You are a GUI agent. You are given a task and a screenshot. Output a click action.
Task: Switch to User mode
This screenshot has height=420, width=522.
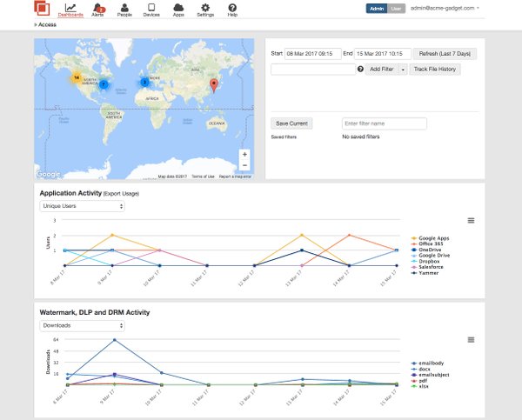tap(396, 9)
